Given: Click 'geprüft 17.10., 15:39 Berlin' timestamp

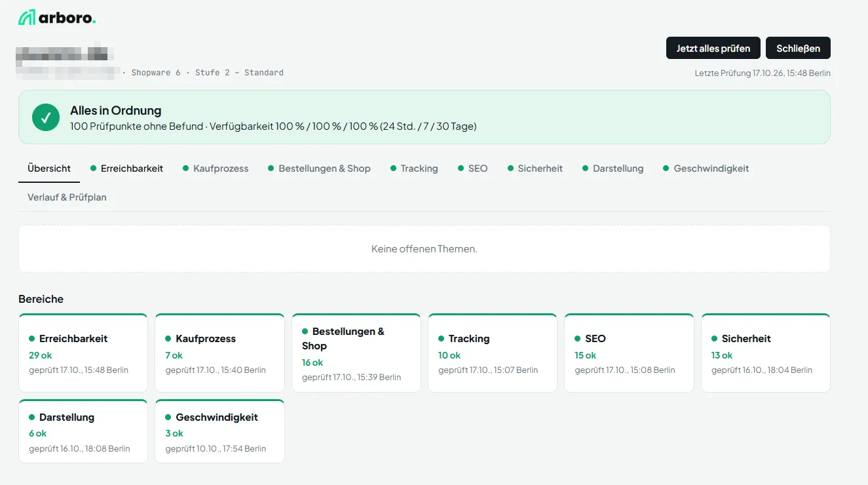Looking at the screenshot, I should (x=352, y=378).
